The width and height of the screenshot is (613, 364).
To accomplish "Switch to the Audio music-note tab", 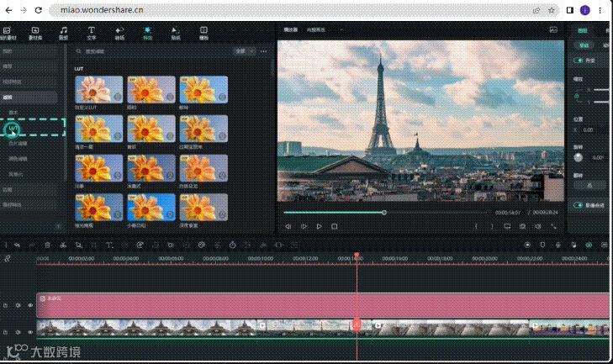I will click(63, 33).
